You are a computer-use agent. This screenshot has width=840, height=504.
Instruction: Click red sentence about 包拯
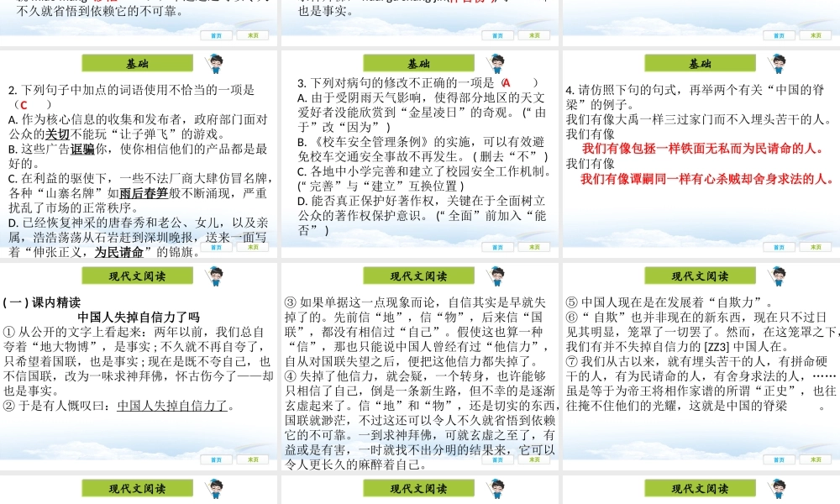click(x=704, y=149)
